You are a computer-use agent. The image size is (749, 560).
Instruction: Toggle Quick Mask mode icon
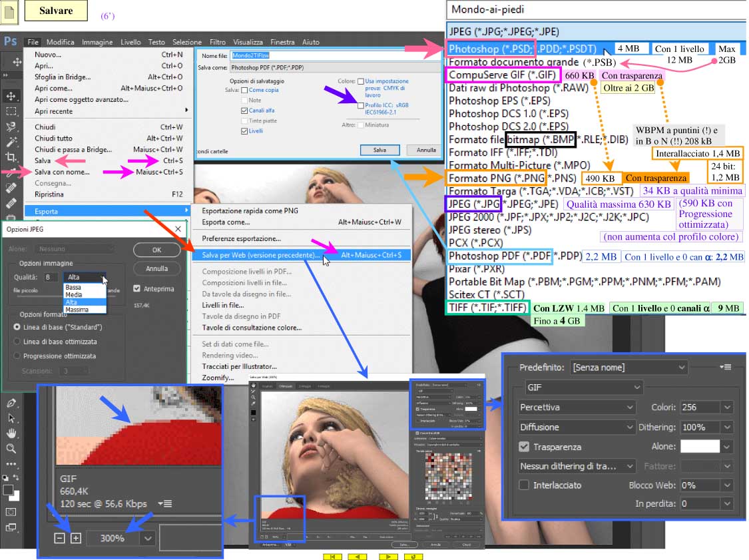click(x=11, y=512)
